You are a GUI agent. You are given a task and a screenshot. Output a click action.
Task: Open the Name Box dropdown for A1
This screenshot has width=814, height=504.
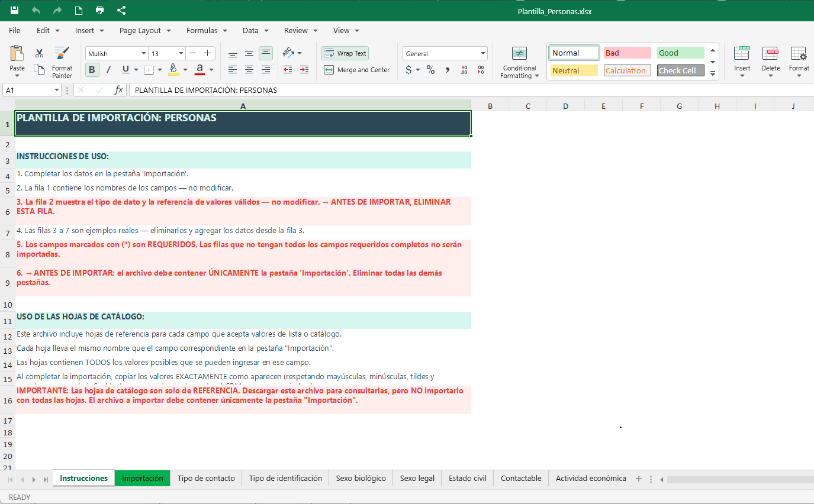57,90
